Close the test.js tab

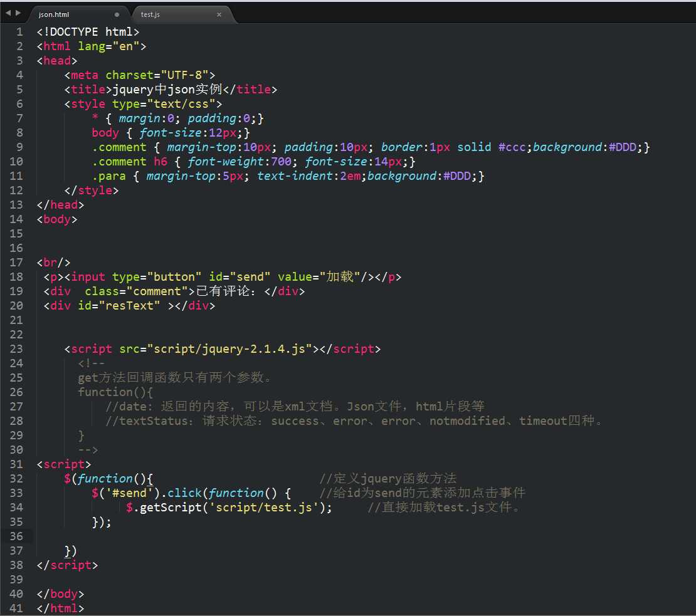point(219,14)
